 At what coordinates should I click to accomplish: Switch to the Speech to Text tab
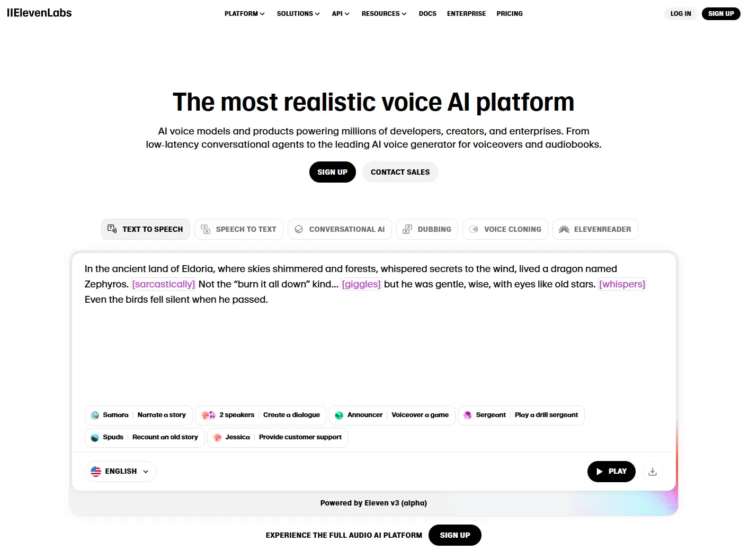pos(239,229)
